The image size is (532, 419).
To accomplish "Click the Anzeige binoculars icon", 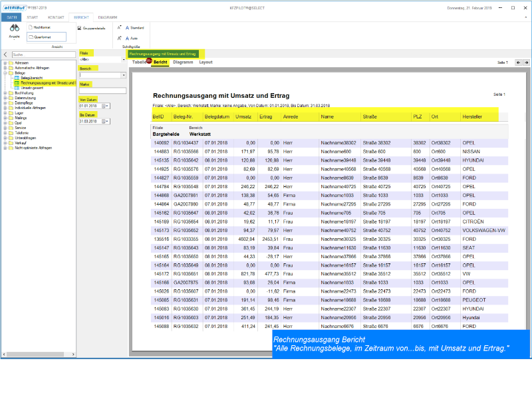I will (x=14, y=30).
